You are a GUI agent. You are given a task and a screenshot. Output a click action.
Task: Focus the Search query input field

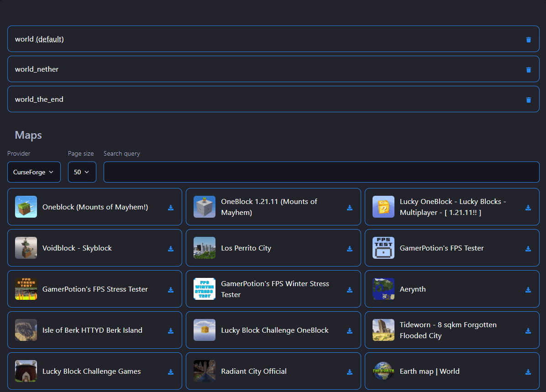coord(321,172)
